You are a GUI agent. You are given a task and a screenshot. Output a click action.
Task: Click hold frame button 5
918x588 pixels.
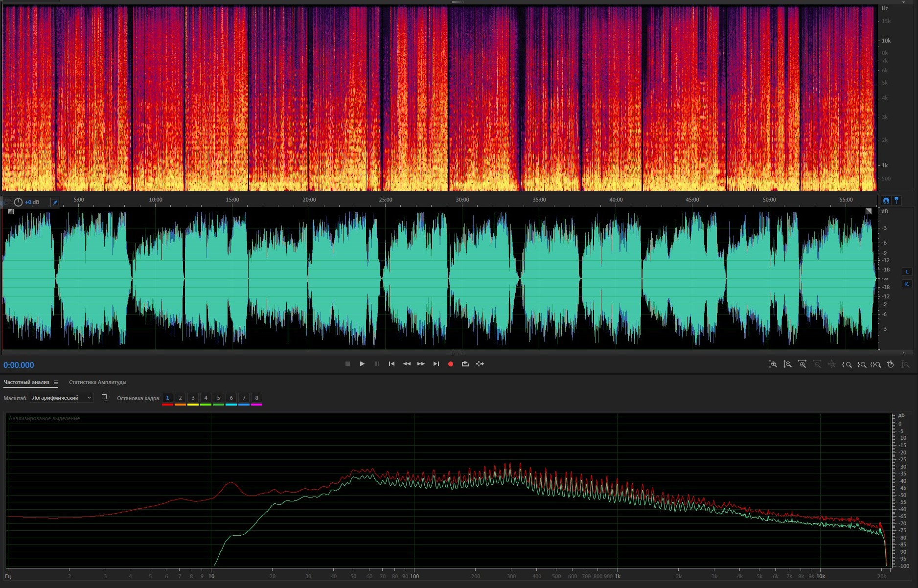point(218,398)
